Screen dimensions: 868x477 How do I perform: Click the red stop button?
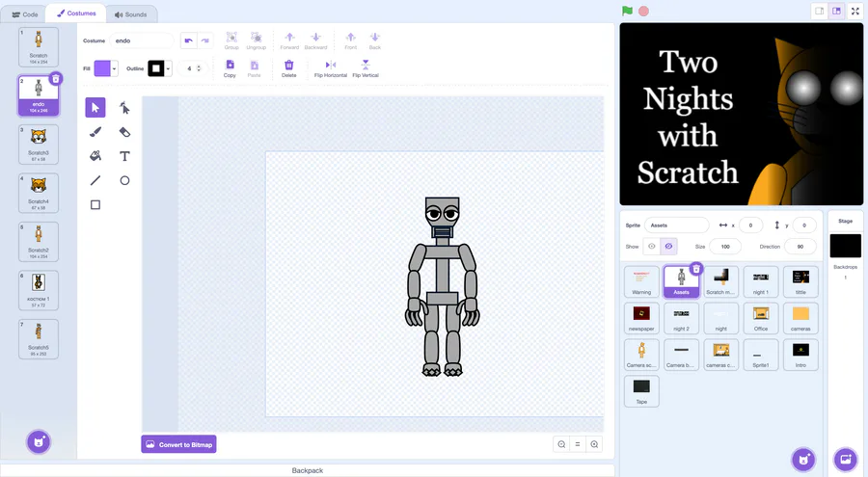643,11
